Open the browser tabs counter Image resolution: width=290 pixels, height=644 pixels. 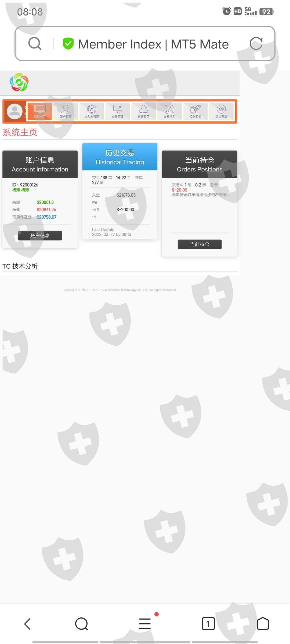208,624
